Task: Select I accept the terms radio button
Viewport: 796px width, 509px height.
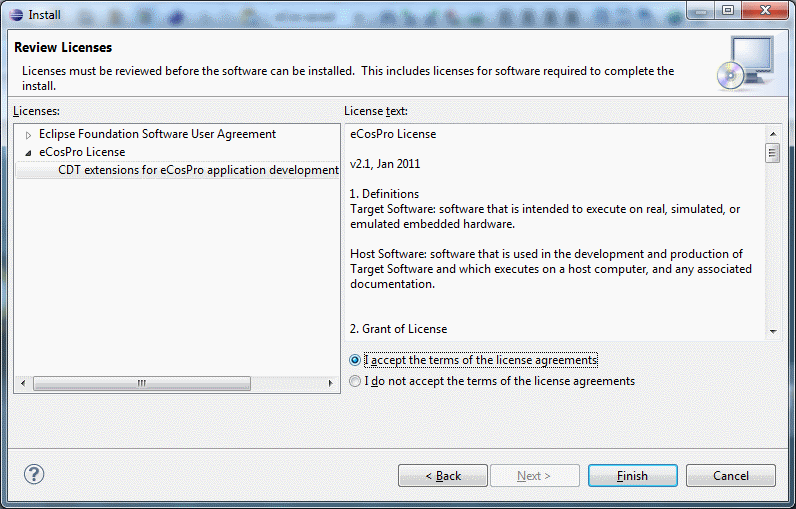Action: click(355, 360)
